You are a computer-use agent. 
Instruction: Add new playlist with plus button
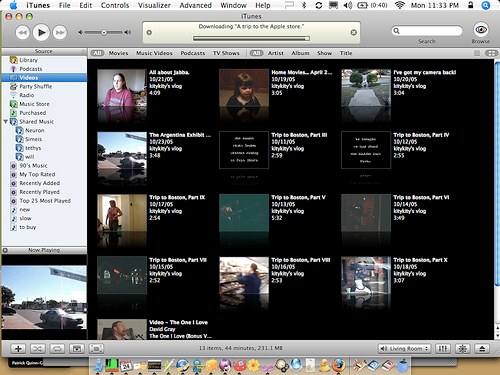click(x=18, y=349)
